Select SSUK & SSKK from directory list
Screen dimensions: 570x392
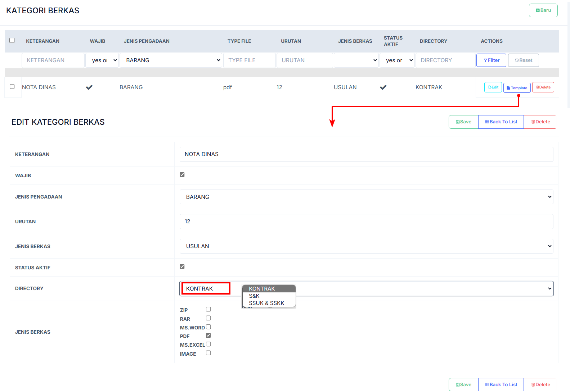pos(266,303)
